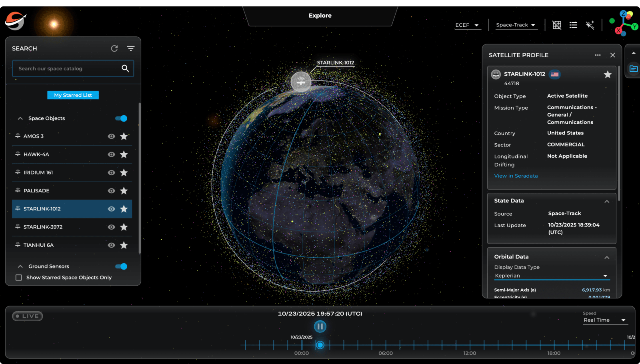Viewport: 640px width, 364px height.
Task: Check Show Starred Space Objects Only
Action: 18,278
